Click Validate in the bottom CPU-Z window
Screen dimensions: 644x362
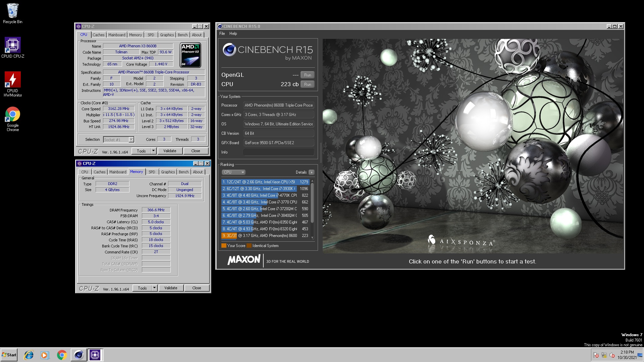tap(171, 288)
